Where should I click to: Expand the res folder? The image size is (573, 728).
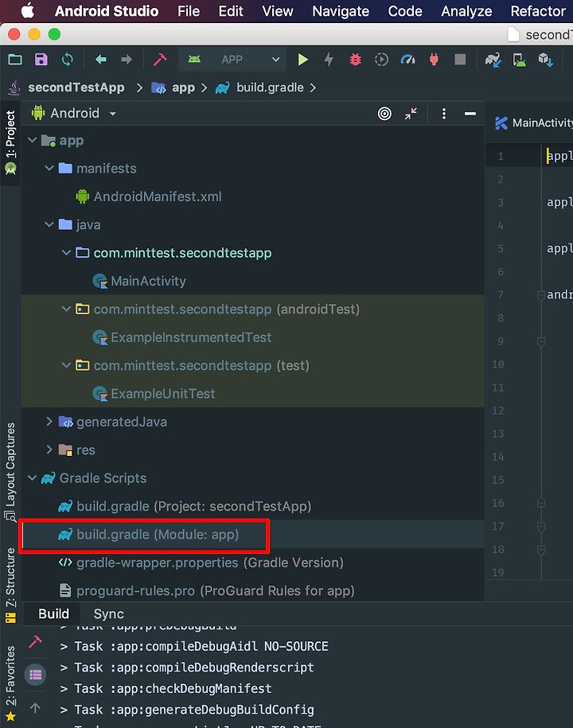pos(49,450)
